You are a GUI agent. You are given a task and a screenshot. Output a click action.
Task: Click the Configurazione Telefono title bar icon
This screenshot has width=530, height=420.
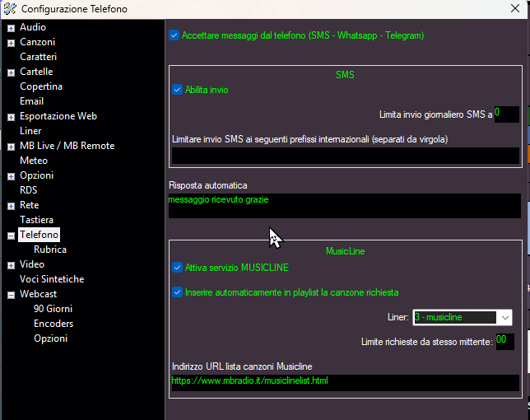tap(10, 10)
